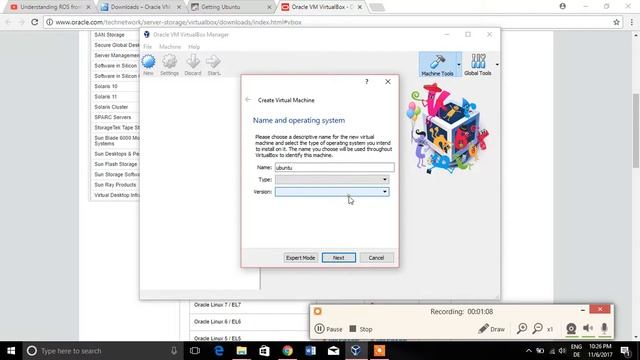Click Next in Create Virtual Machine

(338, 258)
